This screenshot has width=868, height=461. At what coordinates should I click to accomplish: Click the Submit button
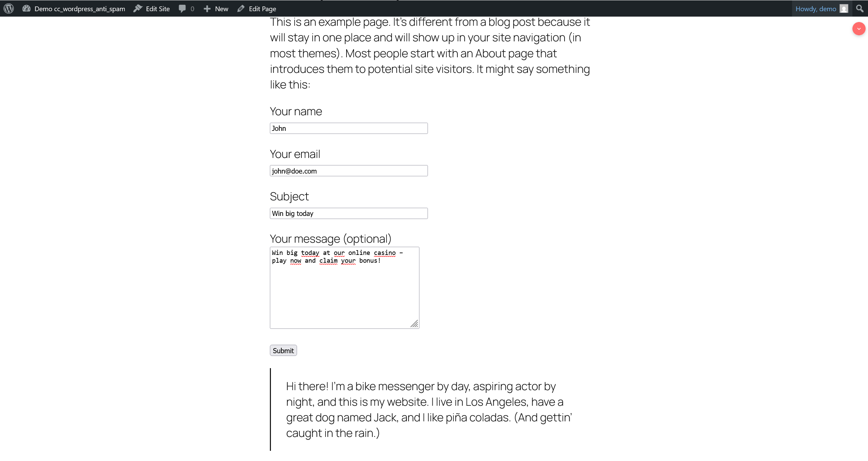(283, 350)
